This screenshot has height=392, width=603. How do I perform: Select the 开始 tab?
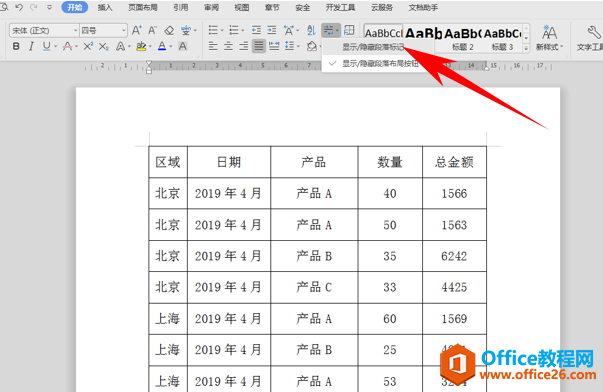tap(75, 7)
